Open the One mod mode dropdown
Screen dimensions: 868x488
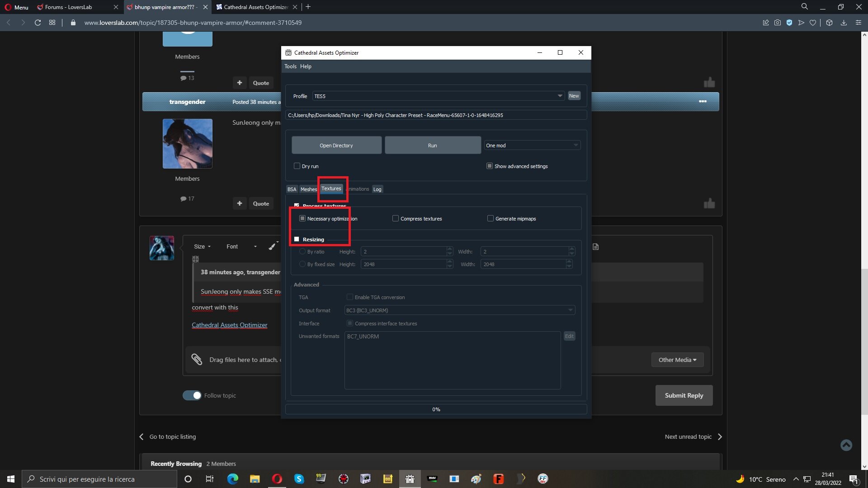(x=532, y=145)
